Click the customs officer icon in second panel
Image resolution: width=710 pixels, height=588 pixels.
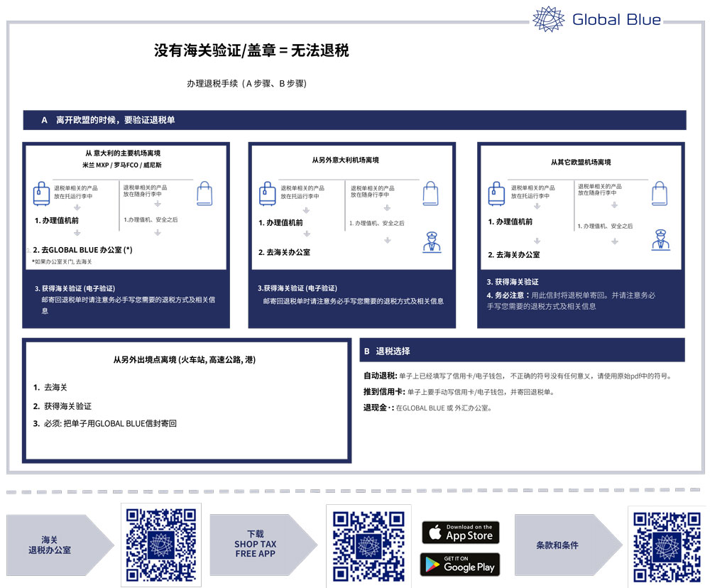432,242
